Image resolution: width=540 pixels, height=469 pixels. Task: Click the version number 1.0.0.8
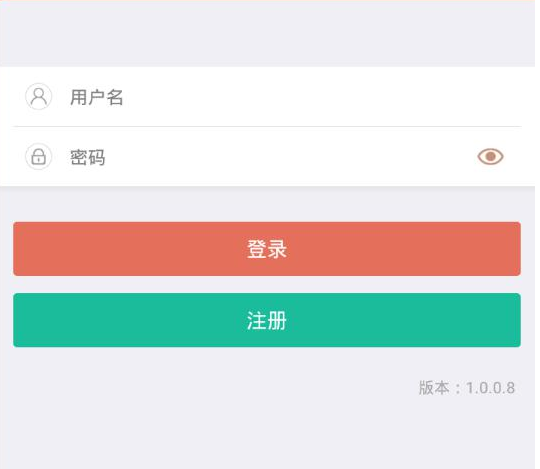(x=491, y=388)
